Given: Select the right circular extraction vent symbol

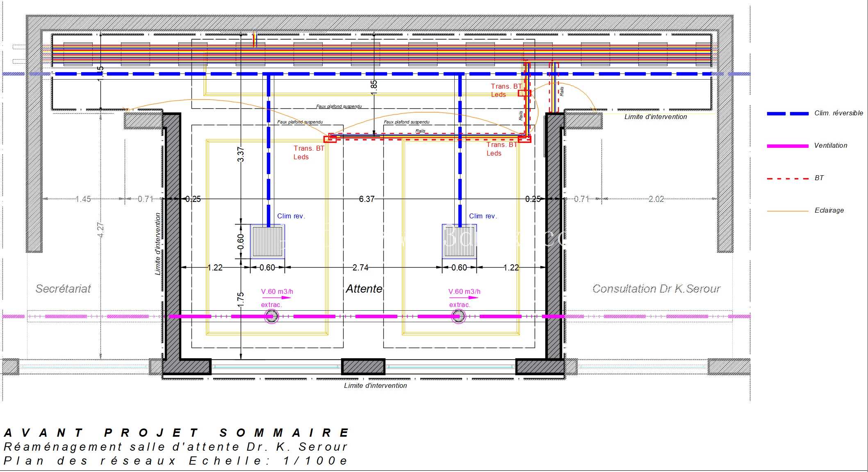Looking at the screenshot, I should click(458, 316).
